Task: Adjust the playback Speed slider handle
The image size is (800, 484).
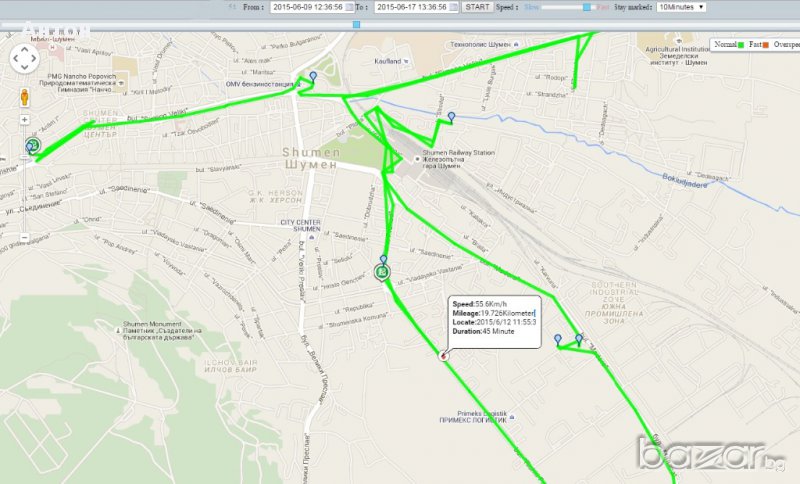Action: 588,7
